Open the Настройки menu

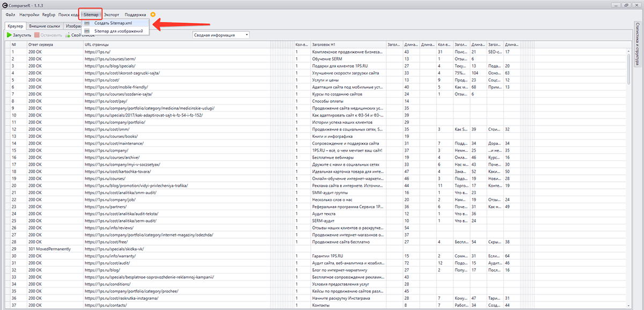point(29,14)
